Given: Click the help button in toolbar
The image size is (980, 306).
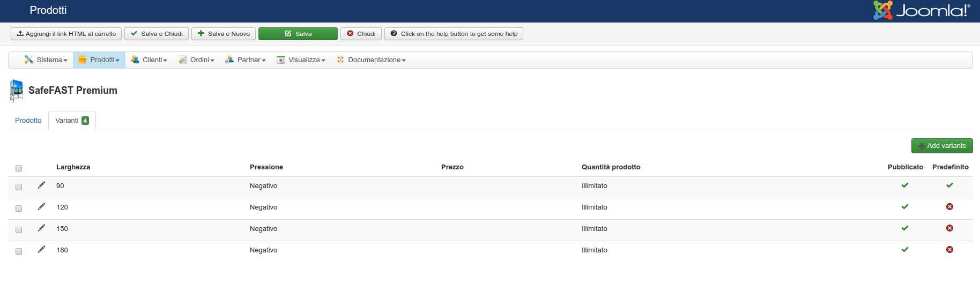Looking at the screenshot, I should [454, 34].
